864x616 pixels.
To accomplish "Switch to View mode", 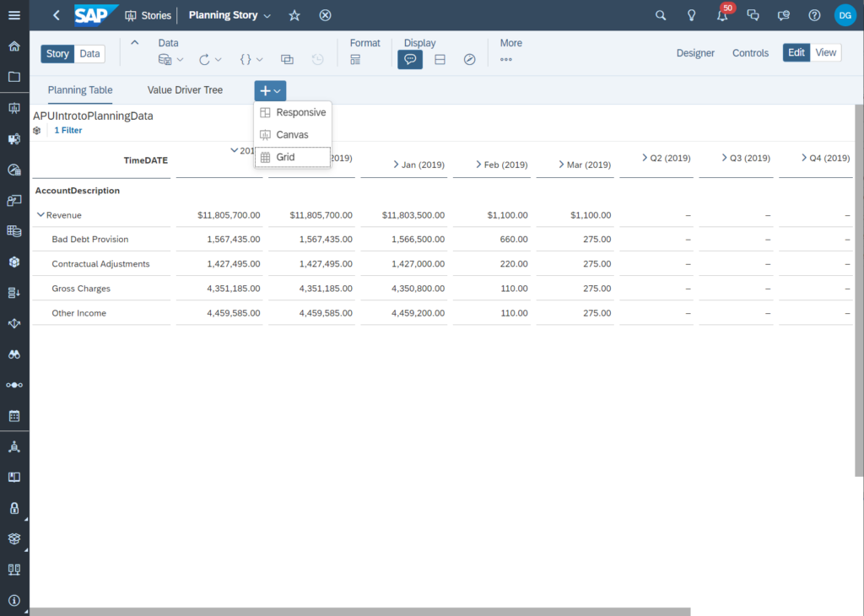I will click(x=825, y=51).
